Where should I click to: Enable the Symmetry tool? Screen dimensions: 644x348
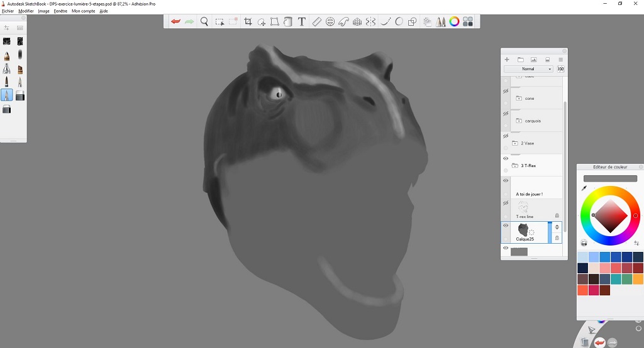pyautogui.click(x=371, y=21)
